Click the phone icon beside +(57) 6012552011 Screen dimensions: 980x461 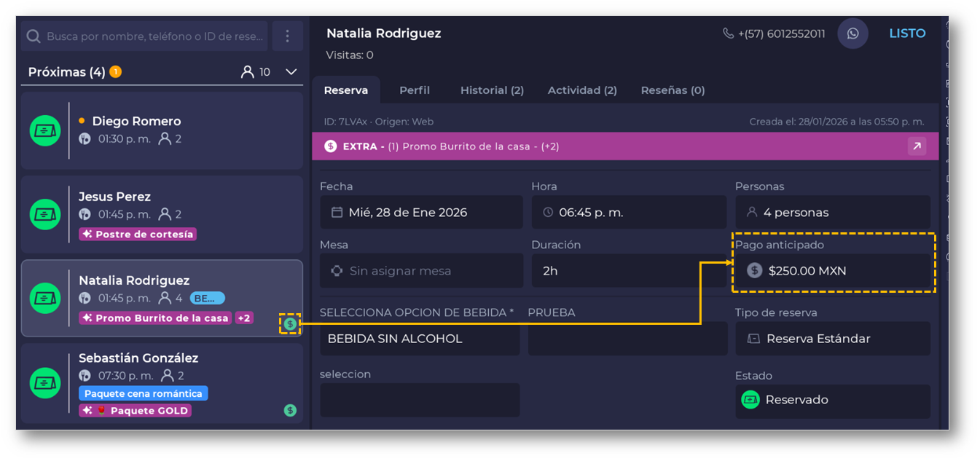tap(728, 34)
